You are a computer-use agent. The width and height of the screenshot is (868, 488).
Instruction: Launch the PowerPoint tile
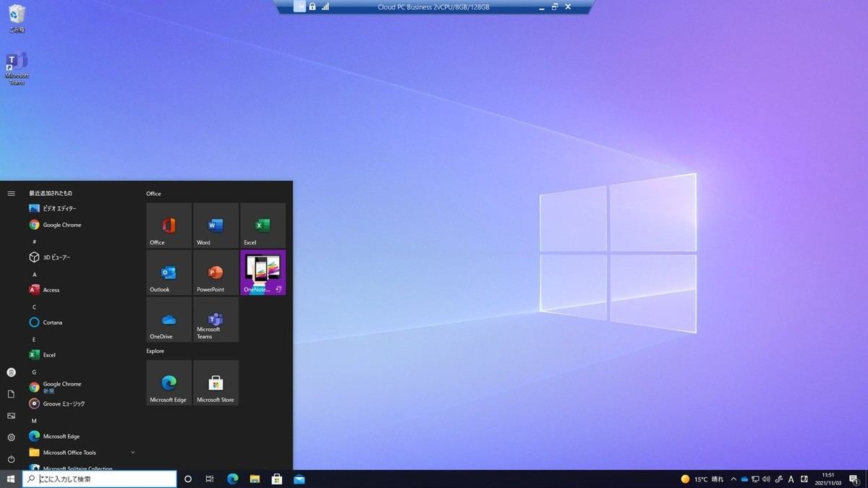point(216,273)
